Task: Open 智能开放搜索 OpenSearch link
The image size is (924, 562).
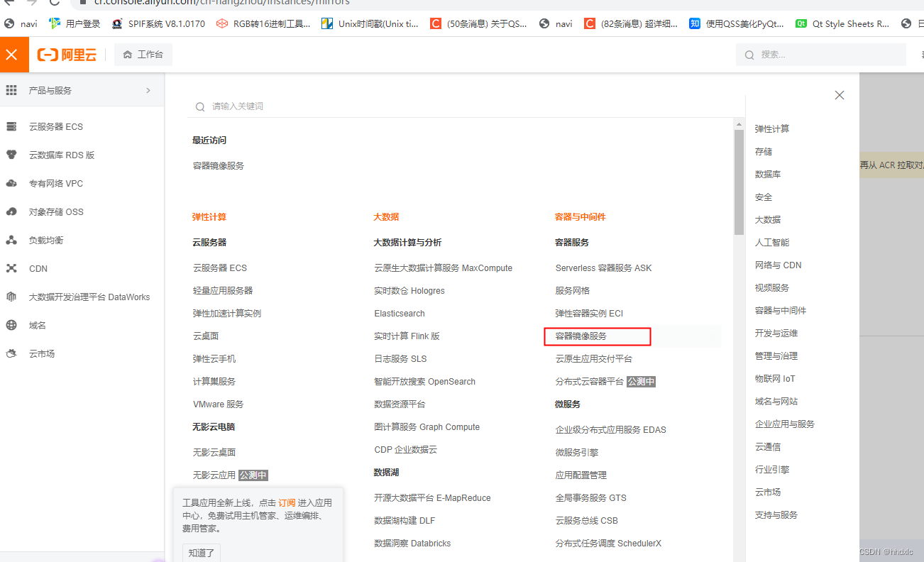Action: 425,382
